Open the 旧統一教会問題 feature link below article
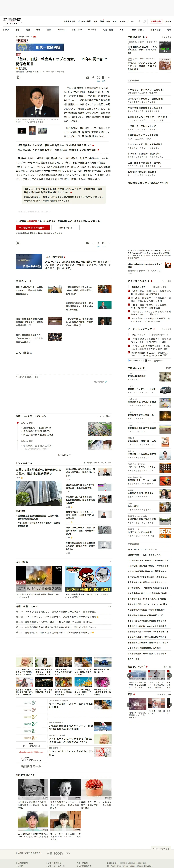Screen dimensions: 174x868 (x=55, y=256)
